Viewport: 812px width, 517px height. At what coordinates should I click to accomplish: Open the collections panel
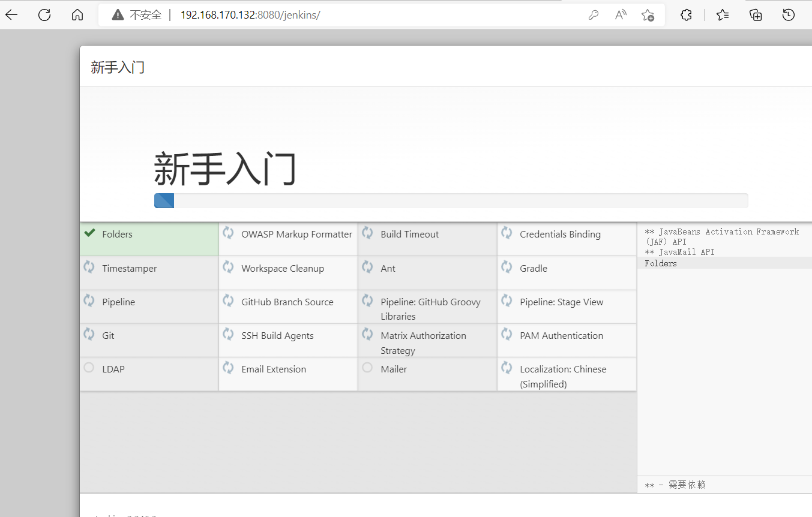coord(756,15)
